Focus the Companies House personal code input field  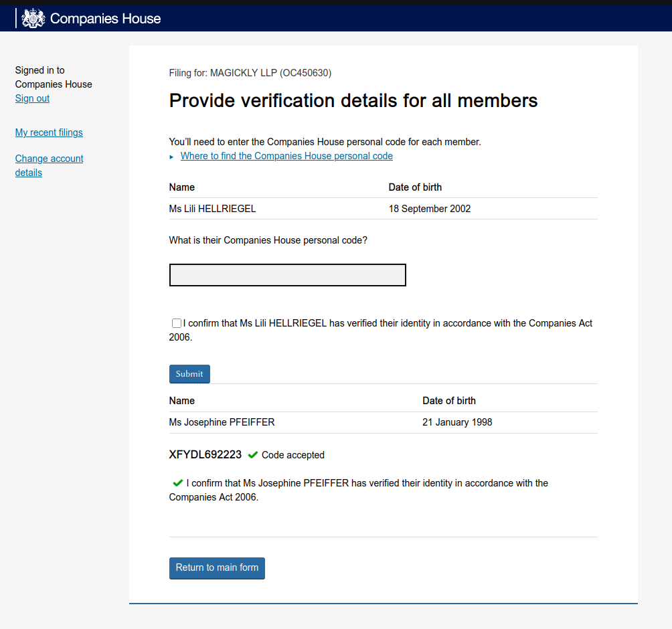coord(287,275)
